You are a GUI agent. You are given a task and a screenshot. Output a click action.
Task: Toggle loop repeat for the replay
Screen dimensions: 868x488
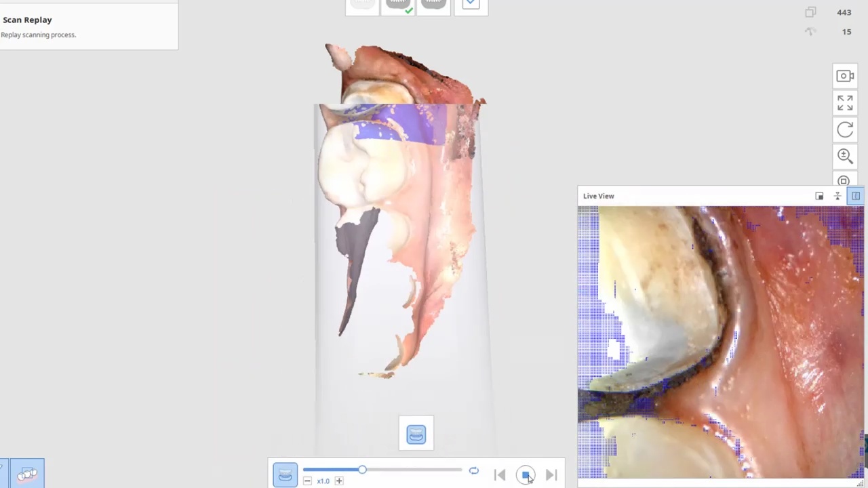(473, 471)
